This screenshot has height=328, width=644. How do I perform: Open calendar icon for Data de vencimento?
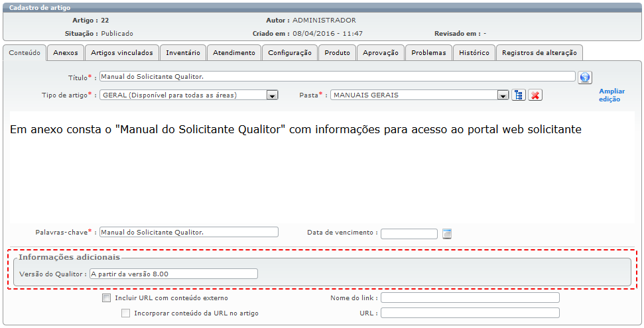coord(447,234)
